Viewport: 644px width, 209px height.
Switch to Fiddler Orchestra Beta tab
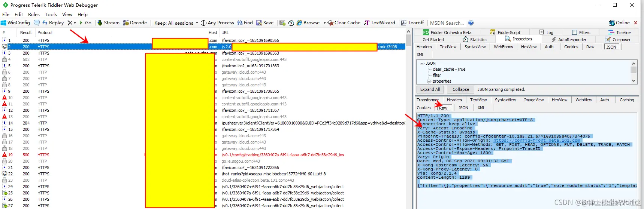tap(447, 33)
